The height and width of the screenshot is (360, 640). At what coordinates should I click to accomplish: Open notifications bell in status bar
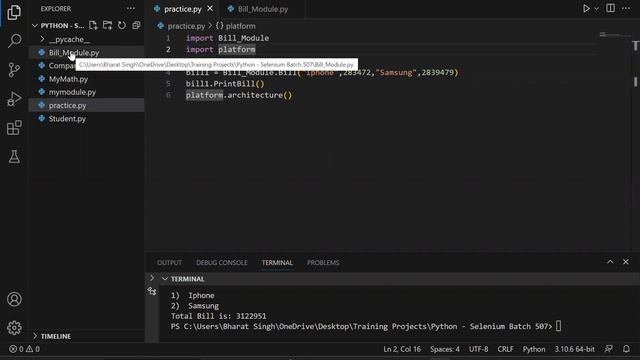click(626, 349)
